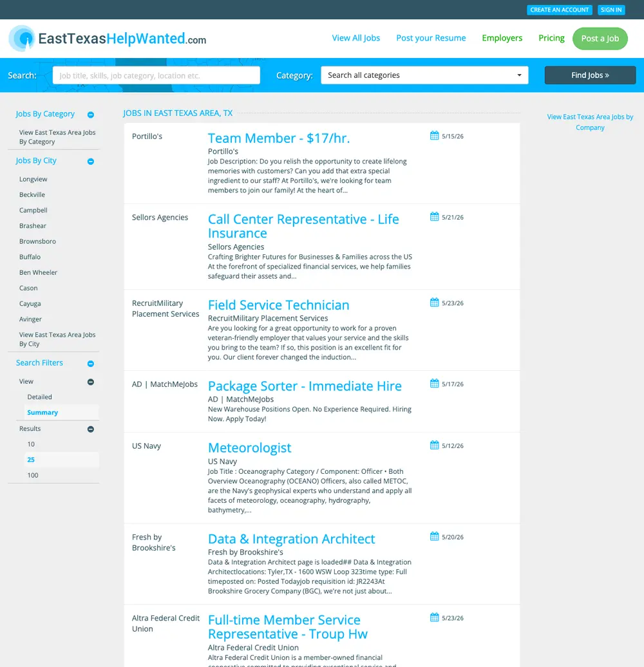Click Jobs By Category heading
Screen dimensions: 644x667
pos(45,114)
